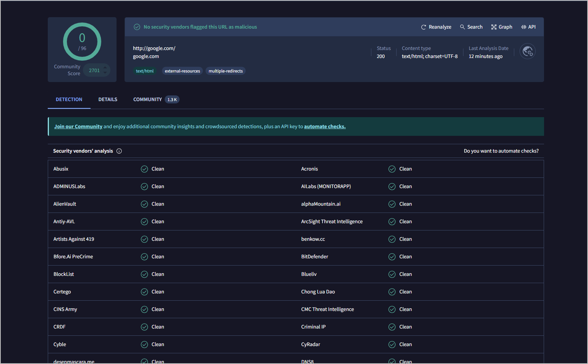This screenshot has width=588, height=364.
Task: Click the globe link icon beside Last Analysis Date
Action: click(x=528, y=51)
